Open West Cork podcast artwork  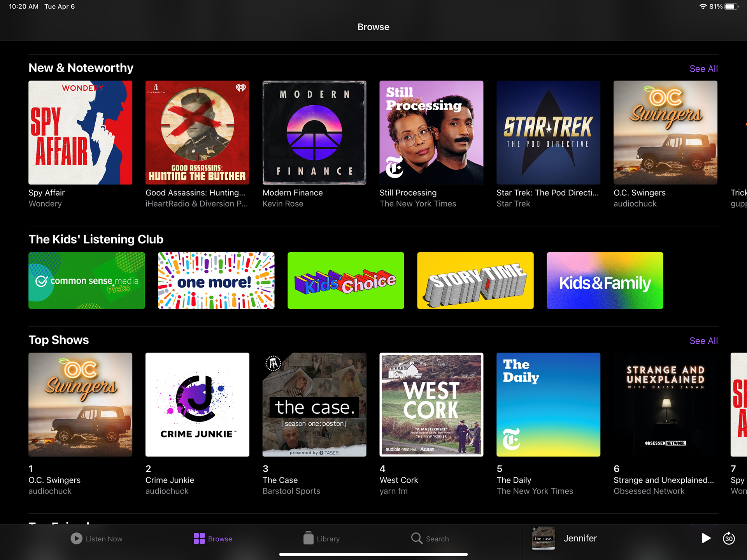[x=431, y=404]
